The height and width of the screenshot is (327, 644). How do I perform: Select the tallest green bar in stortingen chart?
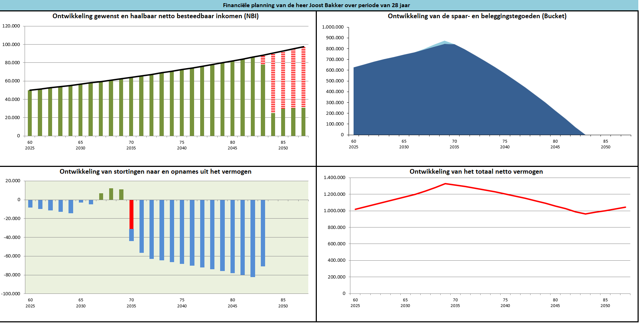tap(111, 194)
